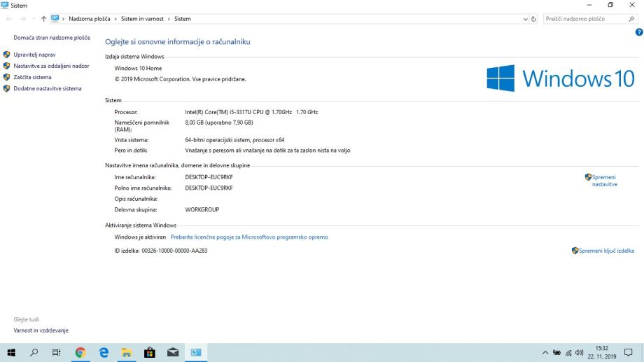The height and width of the screenshot is (362, 644).
Task: Click the Sistem control panel taskbar button
Action: (x=196, y=353)
